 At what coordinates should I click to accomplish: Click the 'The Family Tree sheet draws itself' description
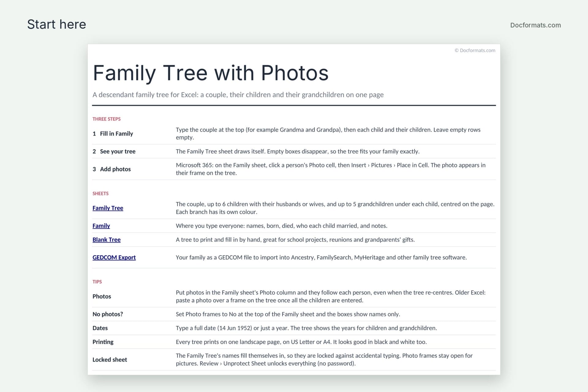click(297, 151)
